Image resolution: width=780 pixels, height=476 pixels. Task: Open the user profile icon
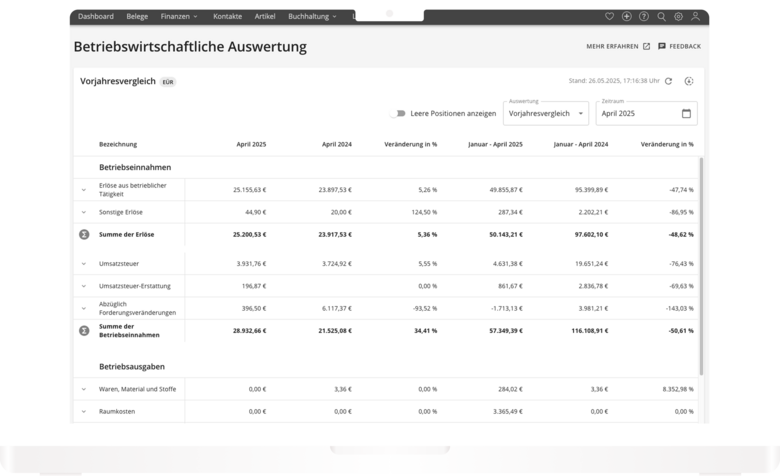pyautogui.click(x=695, y=17)
